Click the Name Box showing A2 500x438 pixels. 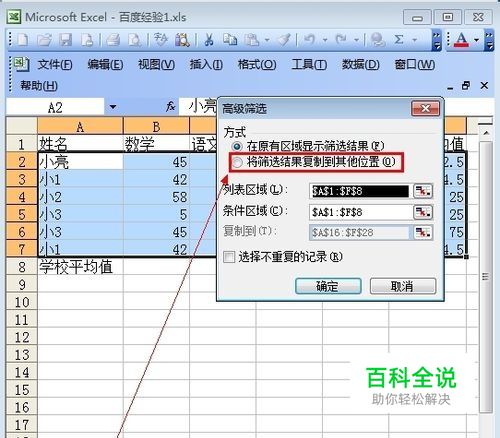coord(55,107)
